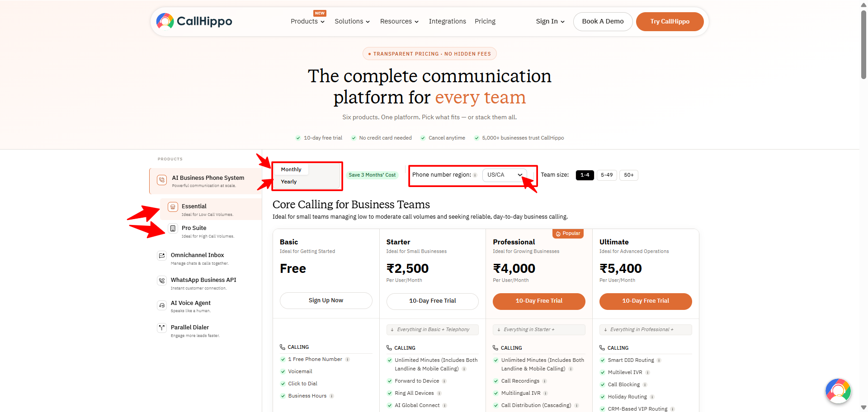
Task: Click 'Core Calling for Business Teams' heading
Action: (x=351, y=205)
